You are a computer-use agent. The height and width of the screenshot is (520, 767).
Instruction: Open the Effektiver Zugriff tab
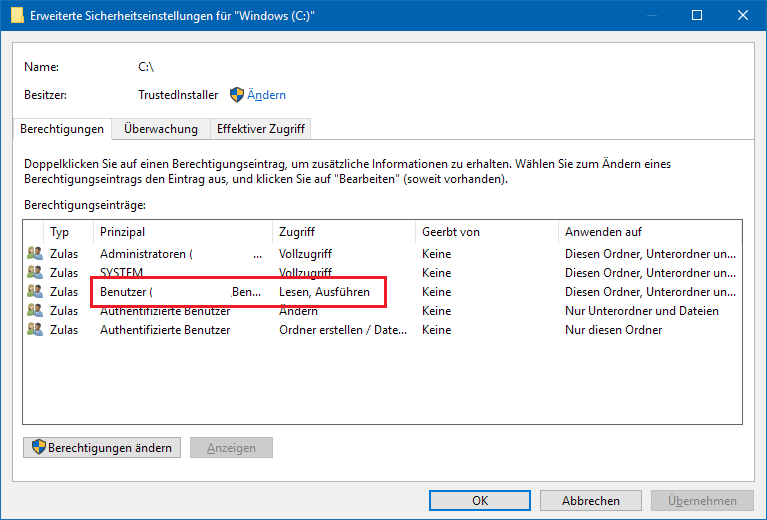point(261,129)
